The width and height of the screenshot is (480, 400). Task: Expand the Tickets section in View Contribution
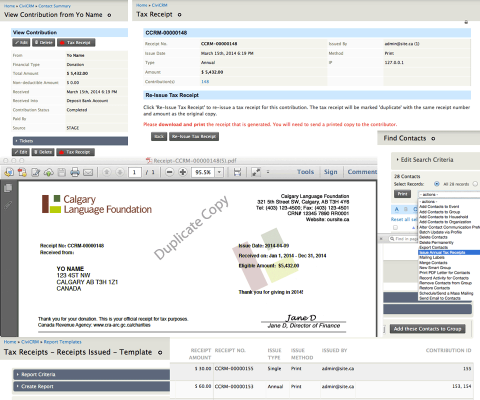[70, 141]
